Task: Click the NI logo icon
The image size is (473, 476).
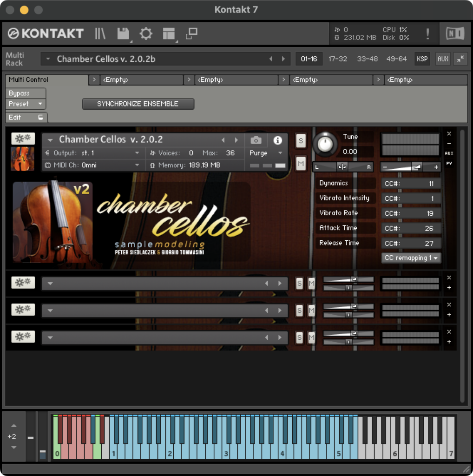Action: point(455,33)
